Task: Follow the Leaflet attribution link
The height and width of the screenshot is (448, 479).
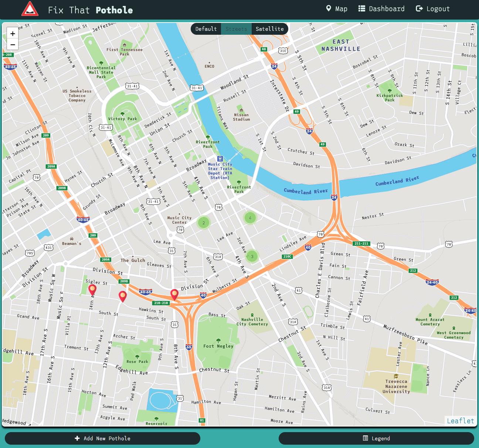Action: click(x=461, y=421)
